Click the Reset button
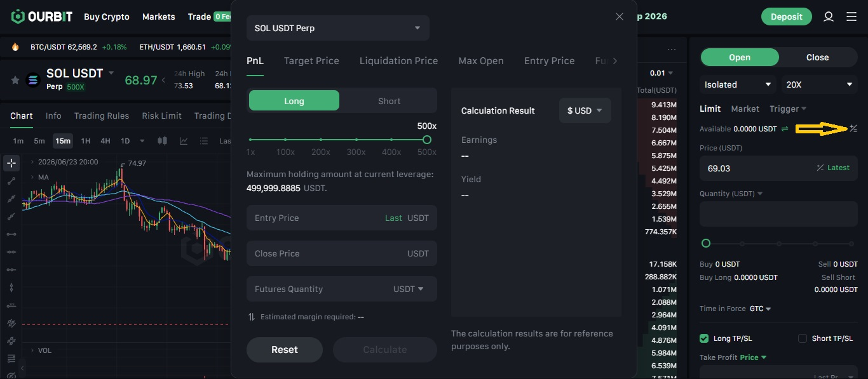 (285, 350)
